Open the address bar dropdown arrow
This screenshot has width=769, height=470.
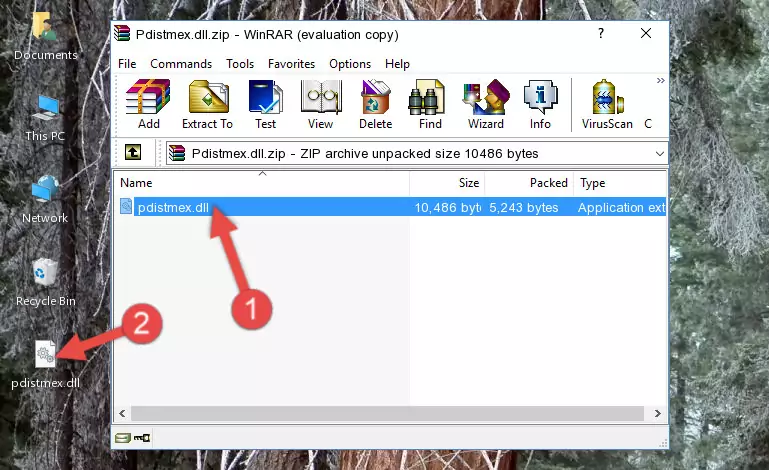pyautogui.click(x=660, y=154)
